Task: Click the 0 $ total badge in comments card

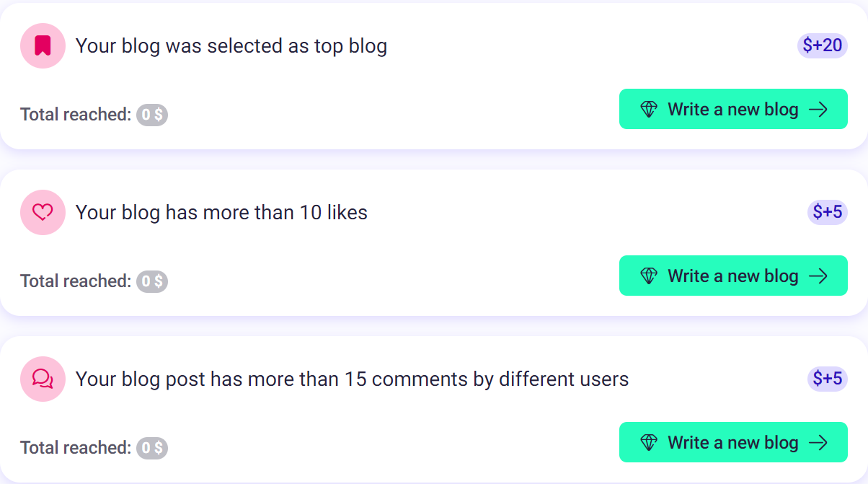Action: click(x=152, y=448)
